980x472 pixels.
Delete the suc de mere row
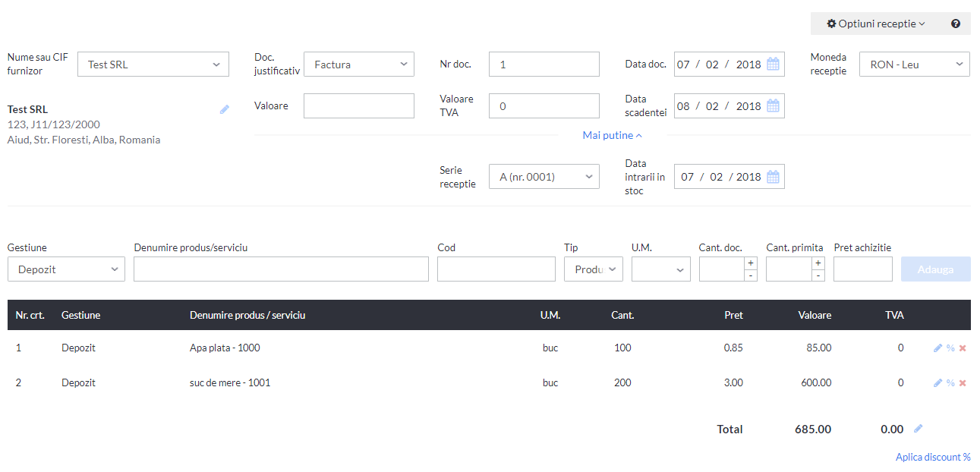click(x=963, y=383)
